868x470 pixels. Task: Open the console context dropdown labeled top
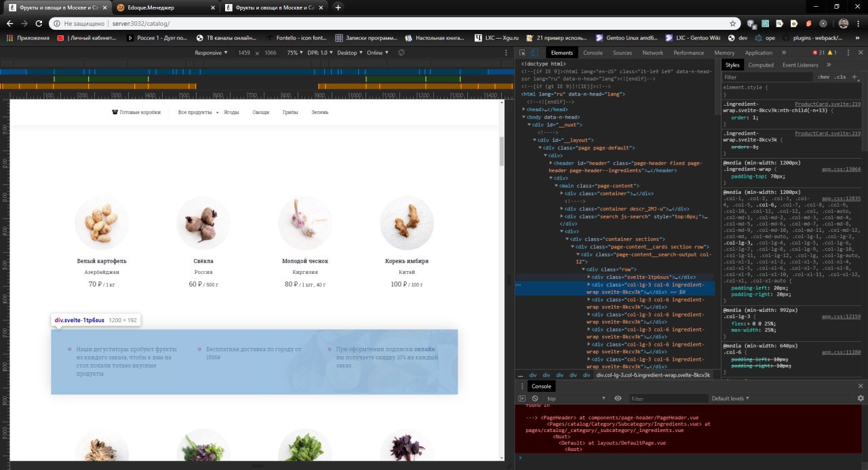coord(576,399)
